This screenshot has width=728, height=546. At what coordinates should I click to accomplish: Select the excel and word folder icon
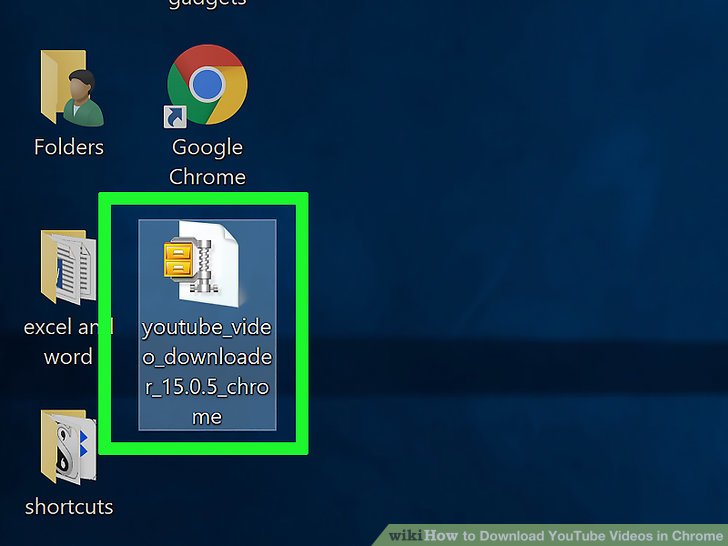pyautogui.click(x=69, y=267)
